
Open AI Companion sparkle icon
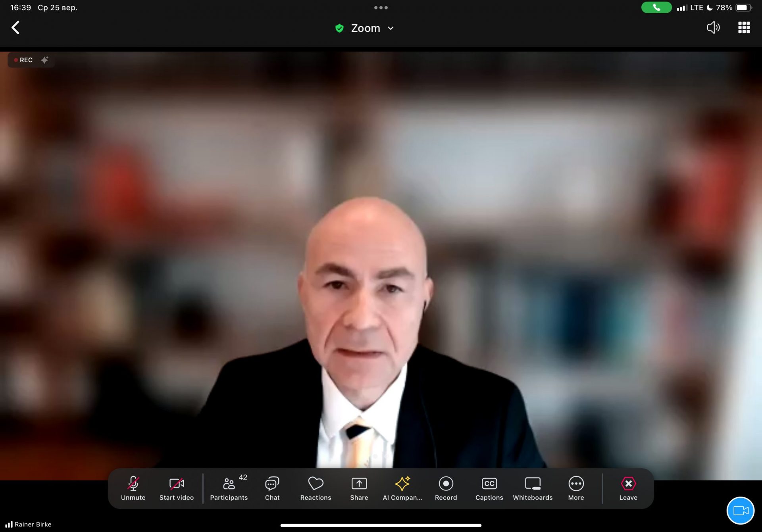pos(402,488)
